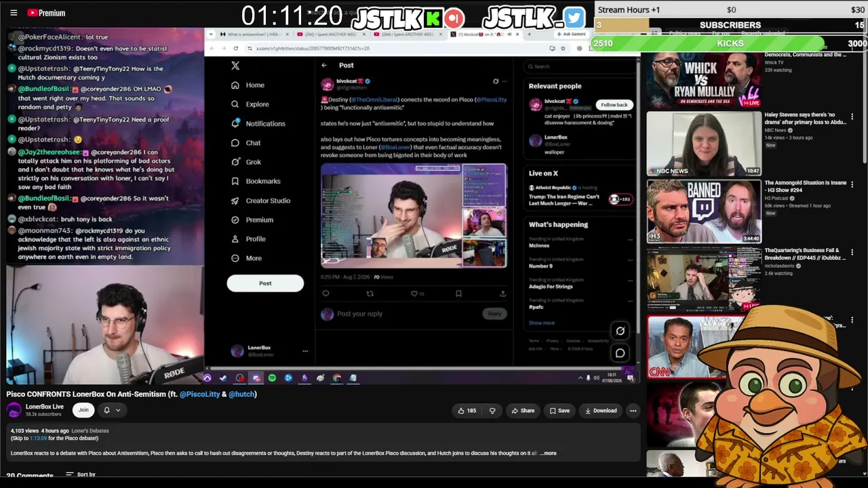The image size is (868, 488).
Task: Open Creator Studio in X sidebar
Action: pos(260,201)
